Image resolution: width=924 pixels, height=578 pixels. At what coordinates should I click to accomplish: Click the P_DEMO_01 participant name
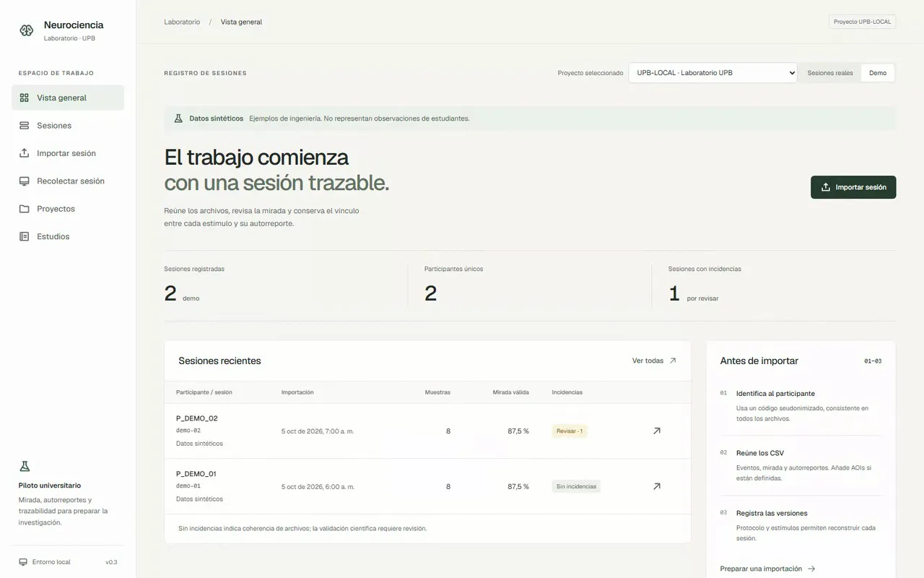pos(196,474)
